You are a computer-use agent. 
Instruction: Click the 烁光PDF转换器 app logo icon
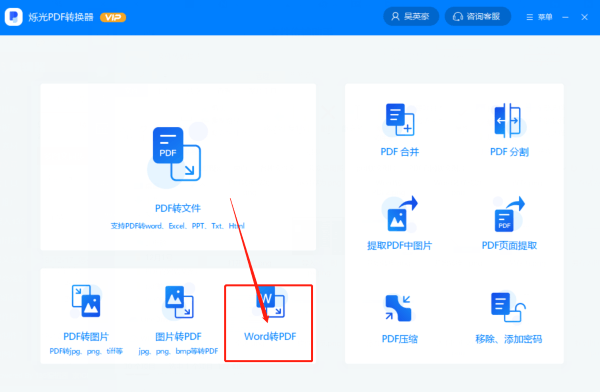click(13, 17)
